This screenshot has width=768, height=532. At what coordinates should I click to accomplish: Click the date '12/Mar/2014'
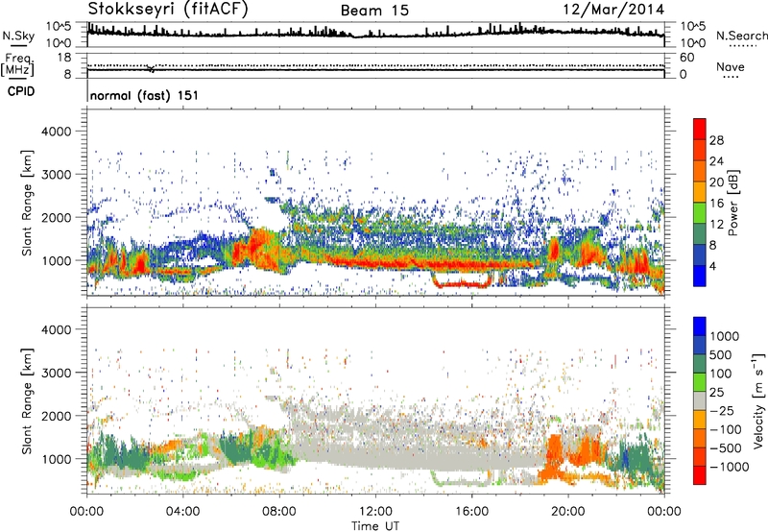click(613, 10)
